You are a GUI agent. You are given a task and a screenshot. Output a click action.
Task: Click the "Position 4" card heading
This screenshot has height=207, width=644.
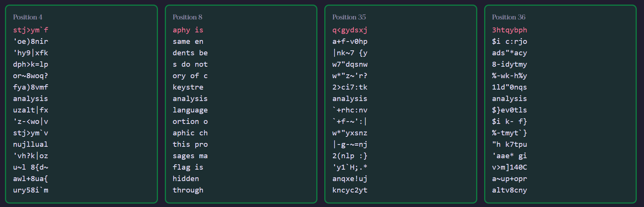[x=27, y=17]
